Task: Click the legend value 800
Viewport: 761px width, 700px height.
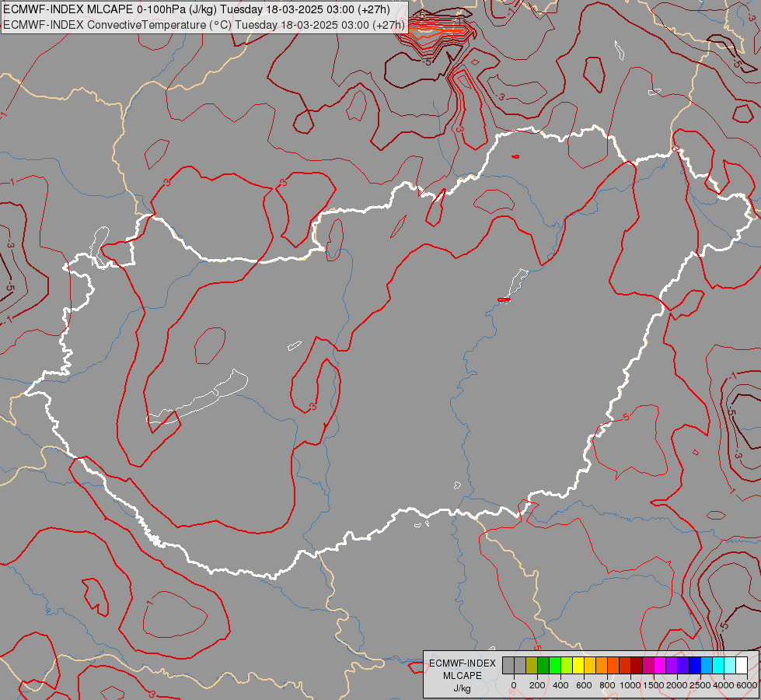Action: 607,685
